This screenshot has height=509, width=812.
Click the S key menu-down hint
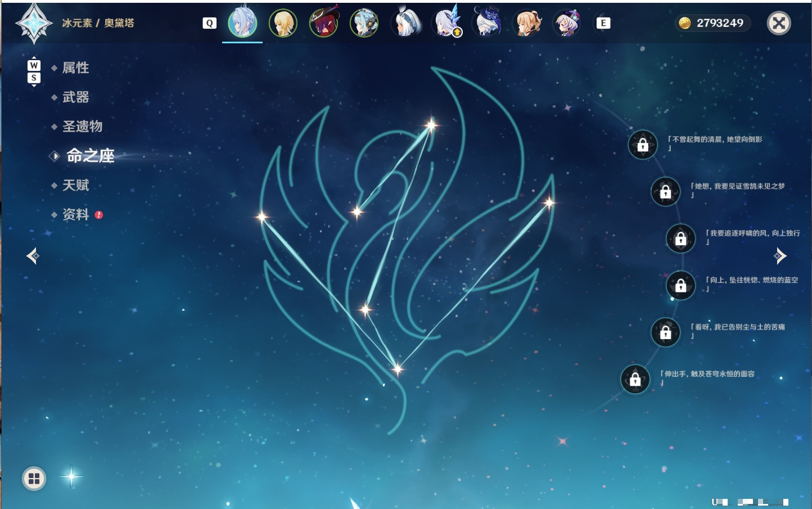pyautogui.click(x=34, y=78)
